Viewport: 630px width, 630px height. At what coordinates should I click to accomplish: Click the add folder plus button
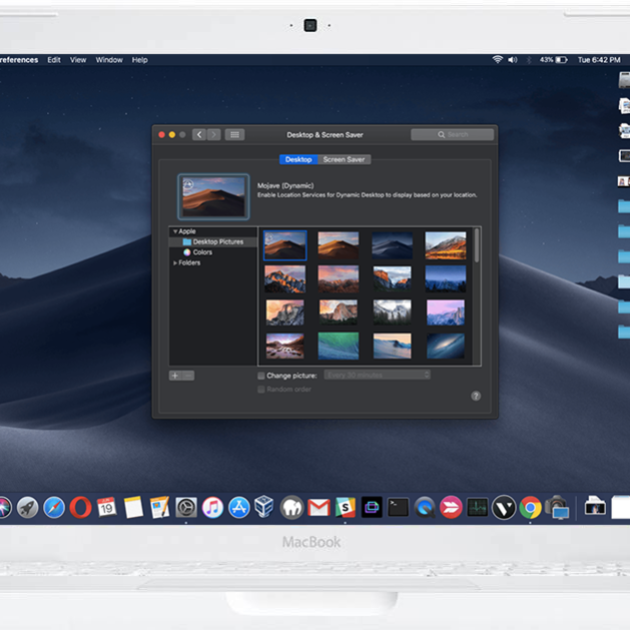175,375
